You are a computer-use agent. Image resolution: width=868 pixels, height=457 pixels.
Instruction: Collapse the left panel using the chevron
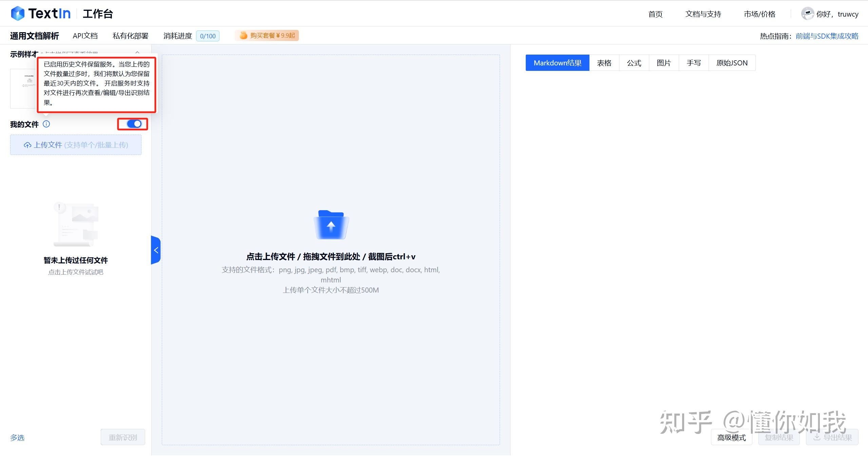155,250
